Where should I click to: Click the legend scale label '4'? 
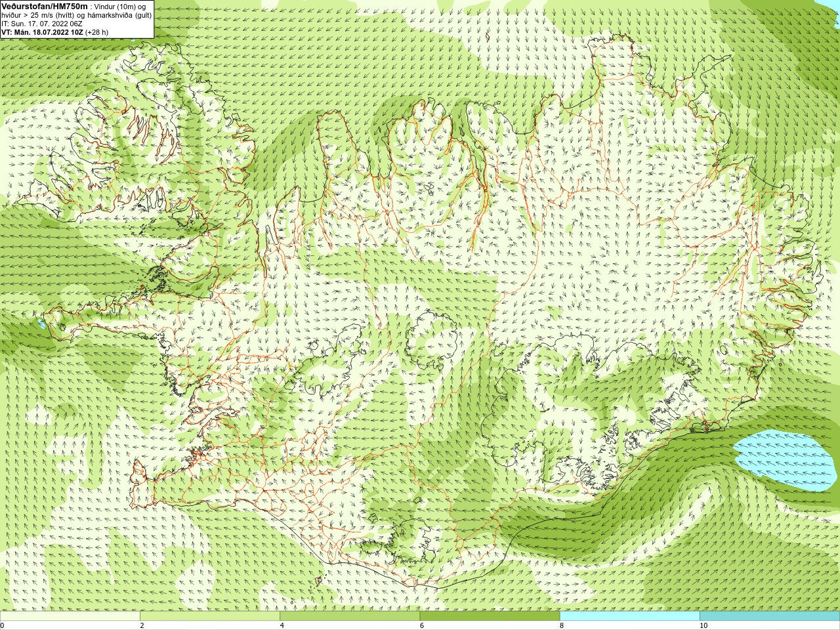click(x=282, y=625)
